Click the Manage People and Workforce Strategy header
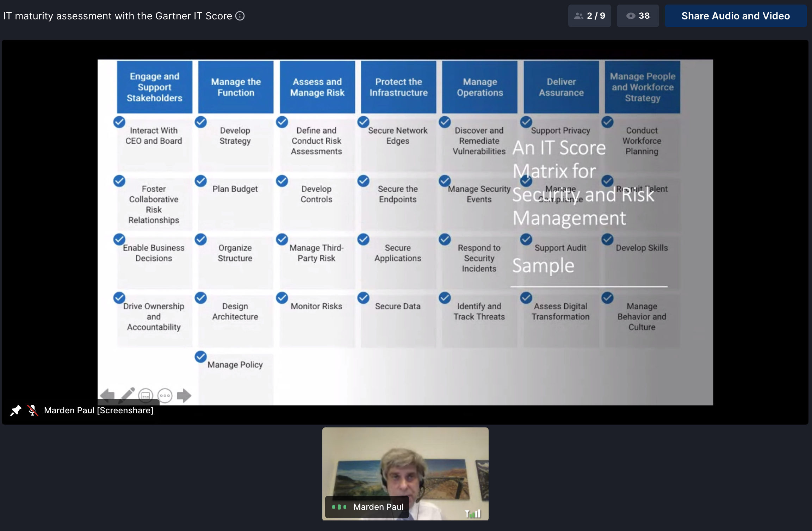This screenshot has height=531, width=812. 643,87
